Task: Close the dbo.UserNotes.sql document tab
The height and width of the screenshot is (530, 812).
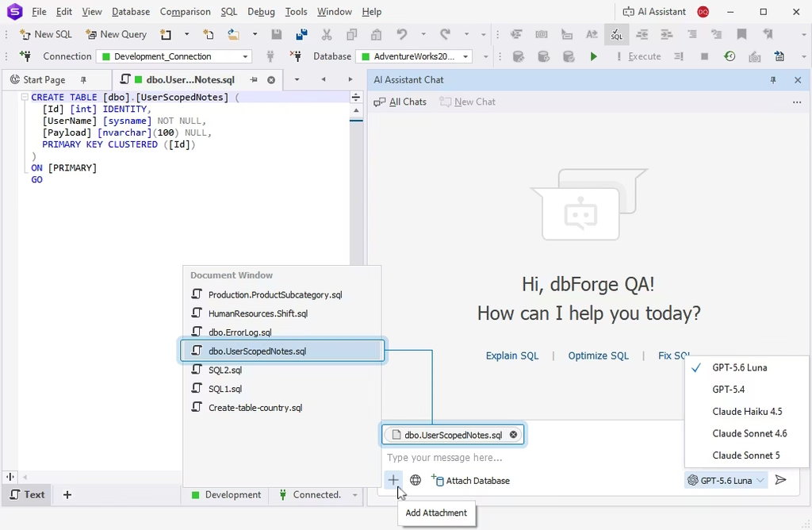Action: 271,80
